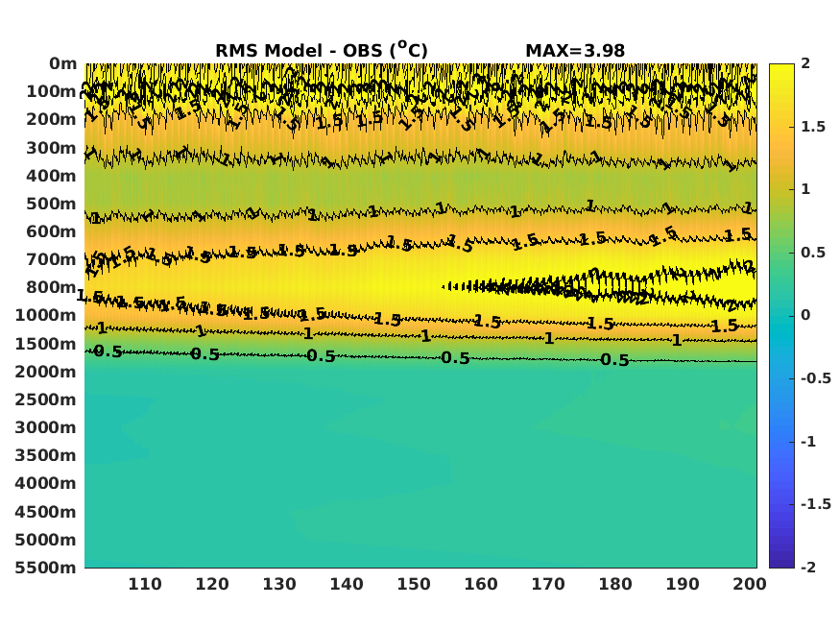Screen dimensions: 840x630
Task: Click the dark blue bottom of the colorbar
Action: (781, 563)
